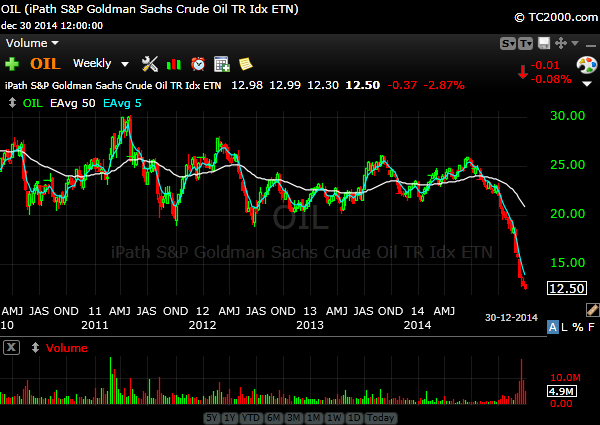Click the 2012 year label on axis
600x425 pixels.
point(202,325)
